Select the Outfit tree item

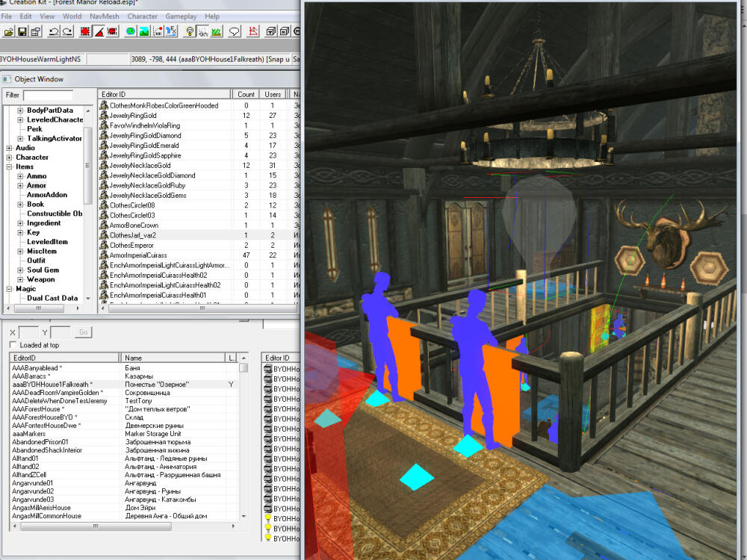pyautogui.click(x=36, y=261)
